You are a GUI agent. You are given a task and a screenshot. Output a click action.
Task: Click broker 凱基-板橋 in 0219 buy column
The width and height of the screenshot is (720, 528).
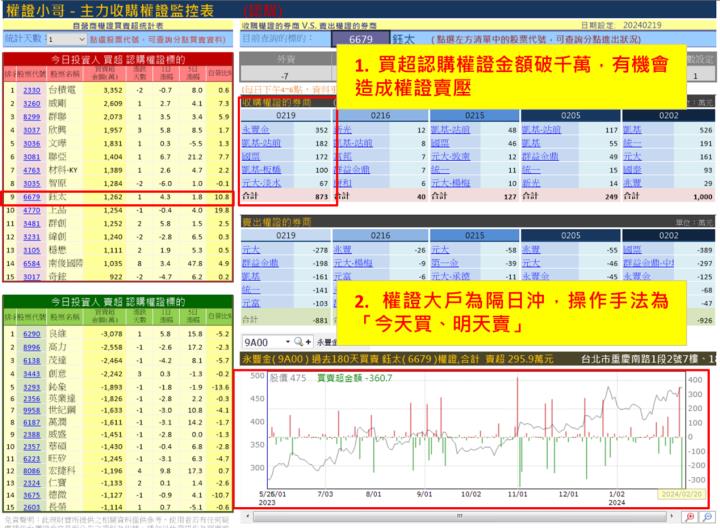pos(261,170)
